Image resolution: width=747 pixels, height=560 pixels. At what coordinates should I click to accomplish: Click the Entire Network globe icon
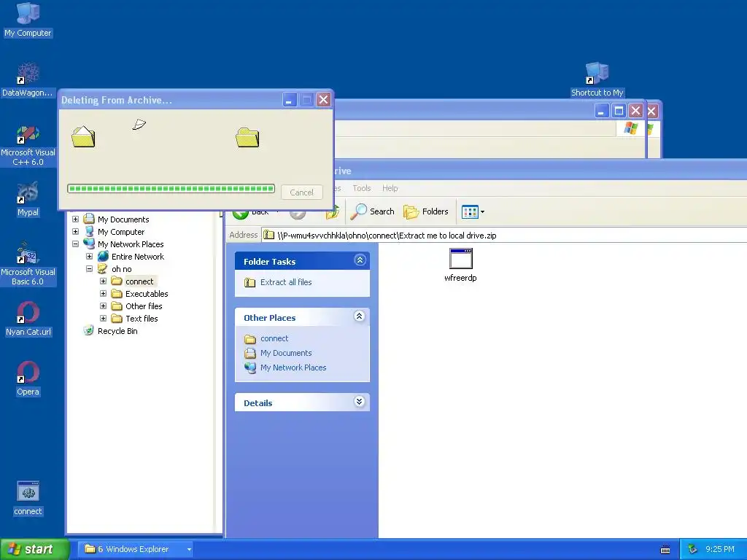pos(103,256)
